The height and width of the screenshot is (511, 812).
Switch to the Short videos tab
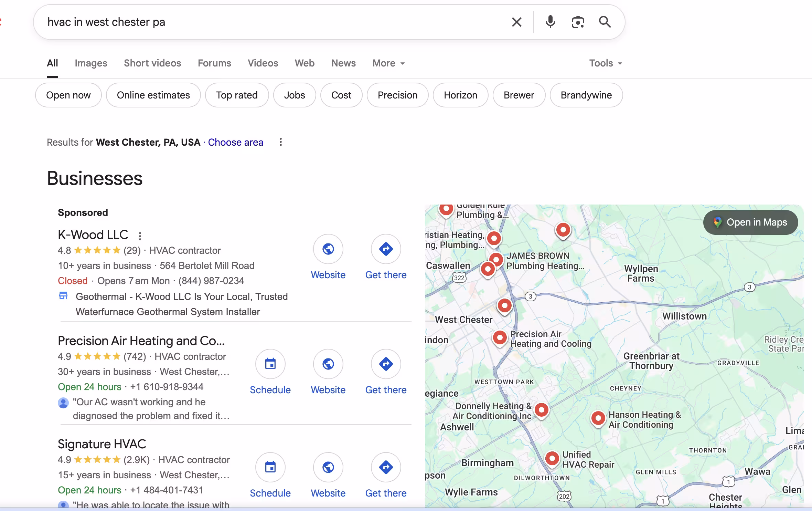point(152,63)
